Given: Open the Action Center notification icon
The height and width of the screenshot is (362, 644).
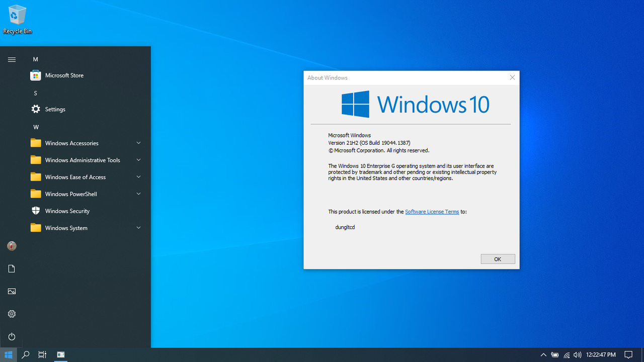Looking at the screenshot, I should 628,354.
